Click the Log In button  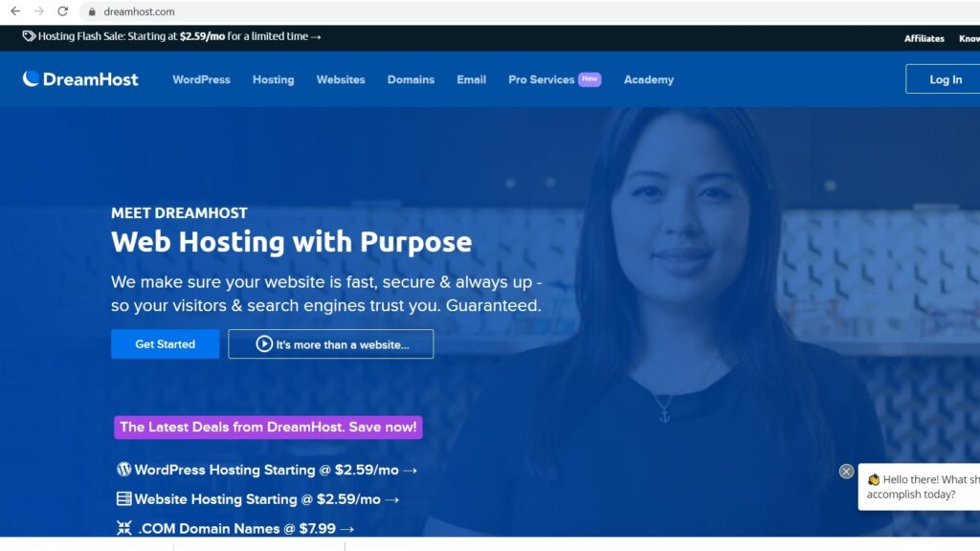coord(945,79)
